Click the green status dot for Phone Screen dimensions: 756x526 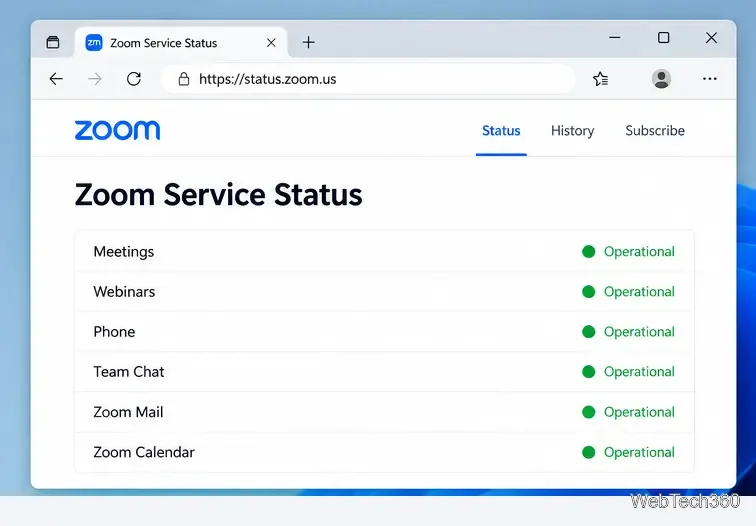pyautogui.click(x=588, y=332)
